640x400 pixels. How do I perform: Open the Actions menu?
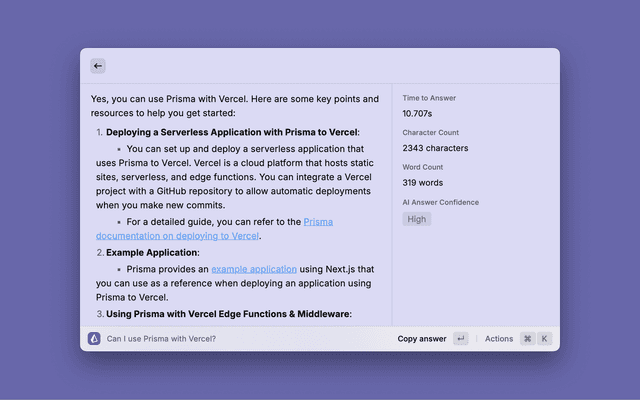coord(499,339)
